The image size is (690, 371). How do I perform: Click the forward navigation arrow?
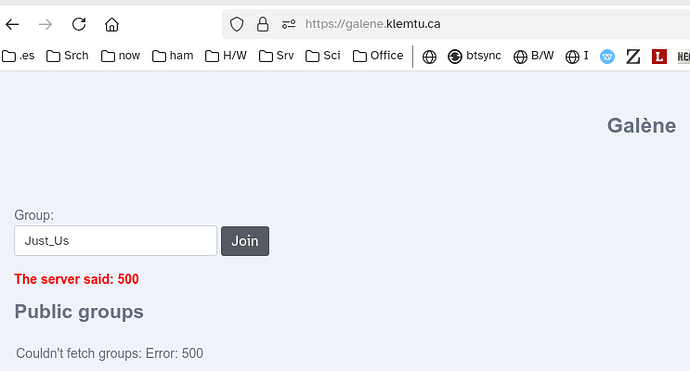[45, 24]
